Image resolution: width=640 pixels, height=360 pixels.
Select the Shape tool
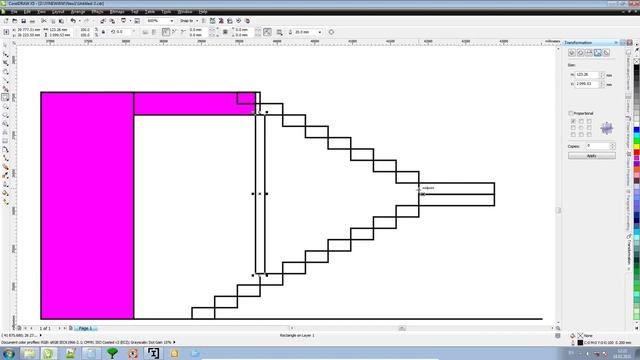coord(6,54)
